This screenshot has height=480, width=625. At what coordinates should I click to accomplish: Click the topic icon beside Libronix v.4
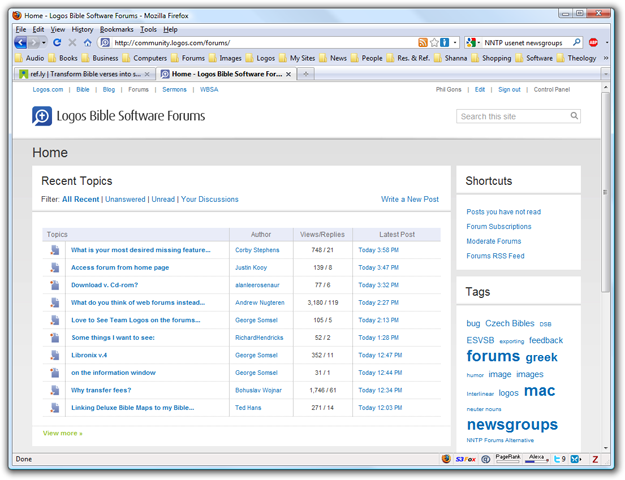point(55,355)
